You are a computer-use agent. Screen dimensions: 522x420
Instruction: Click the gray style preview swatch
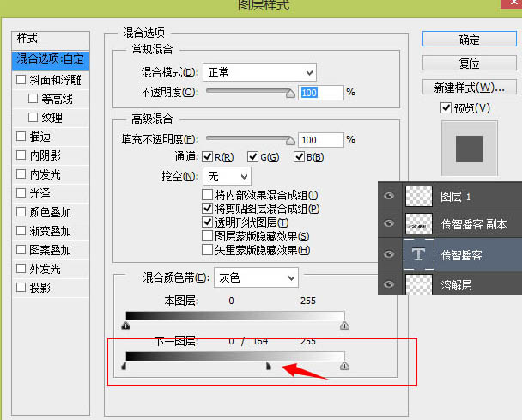click(470, 149)
